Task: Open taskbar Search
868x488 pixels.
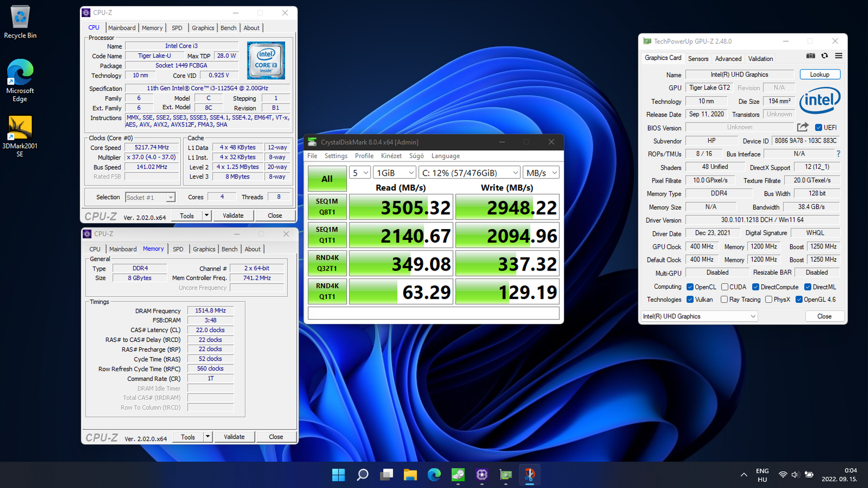Action: (363, 475)
